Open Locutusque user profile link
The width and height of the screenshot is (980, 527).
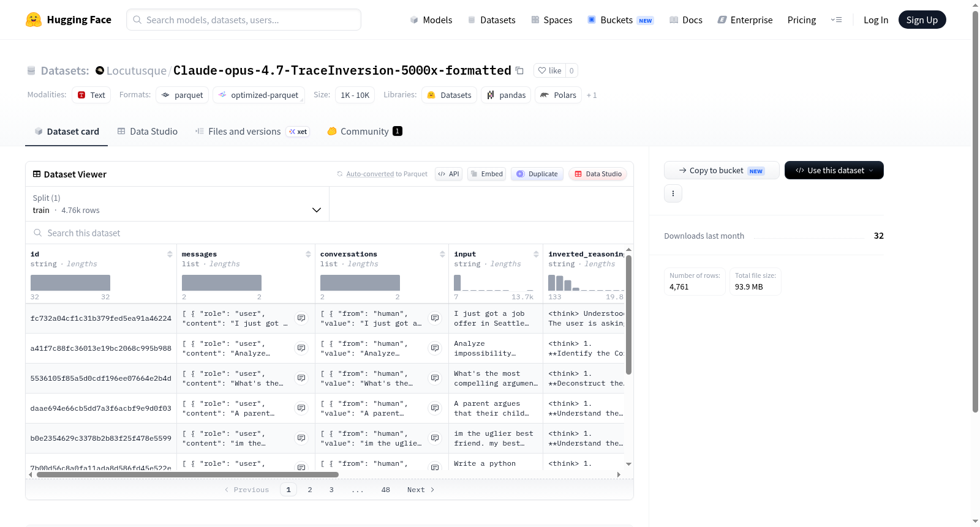coord(137,71)
